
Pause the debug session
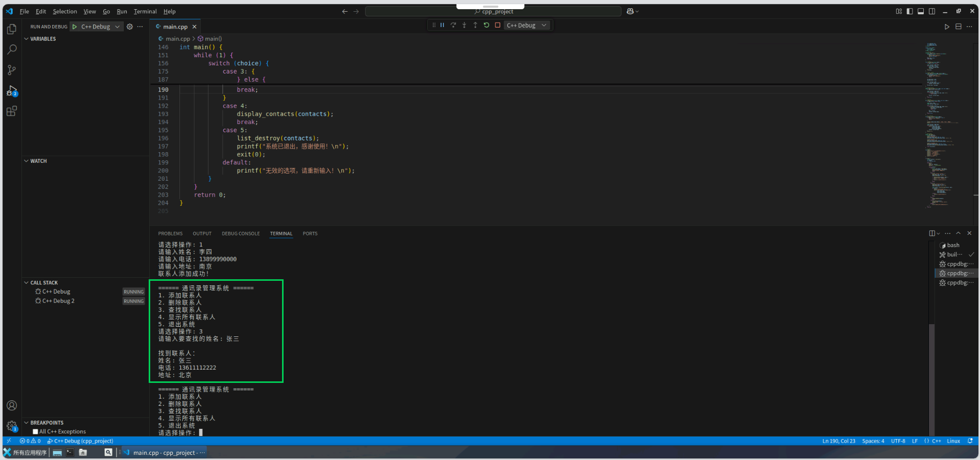coord(442,25)
